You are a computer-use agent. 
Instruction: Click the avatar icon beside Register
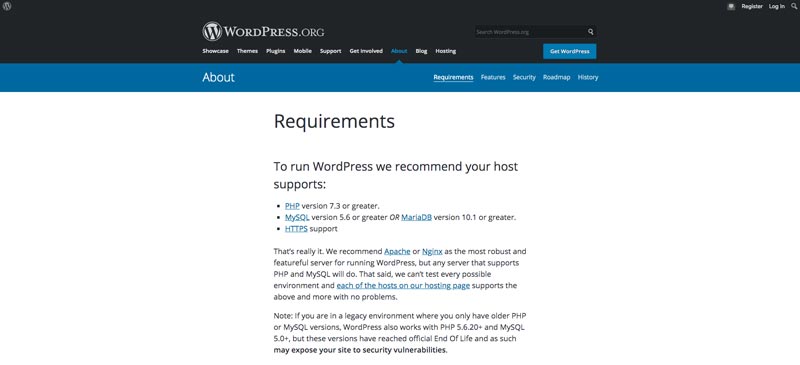[731, 7]
